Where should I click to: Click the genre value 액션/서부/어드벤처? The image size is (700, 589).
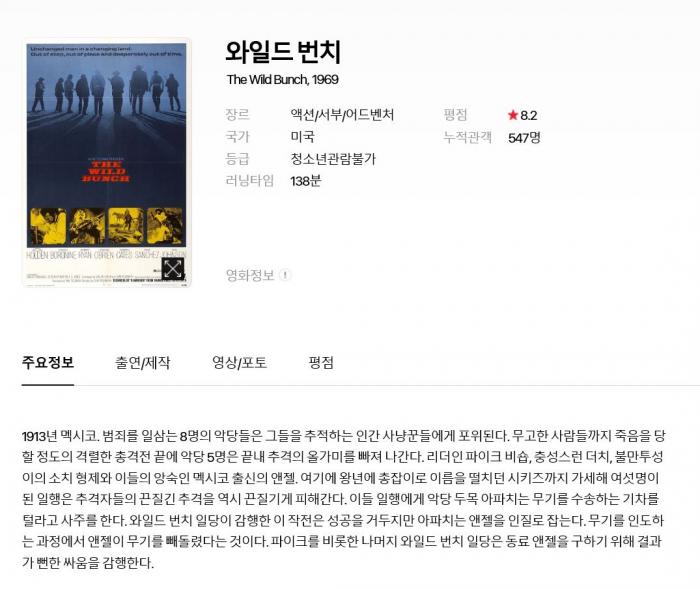342,115
